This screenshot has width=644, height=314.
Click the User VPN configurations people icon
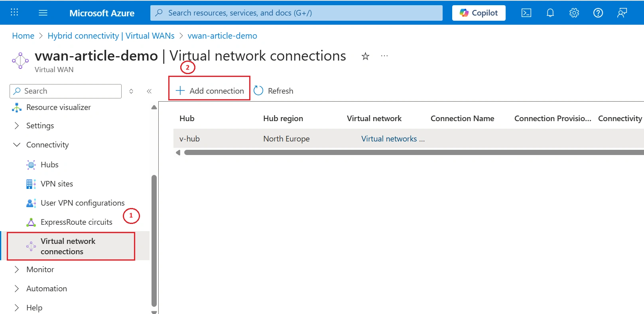point(31,203)
